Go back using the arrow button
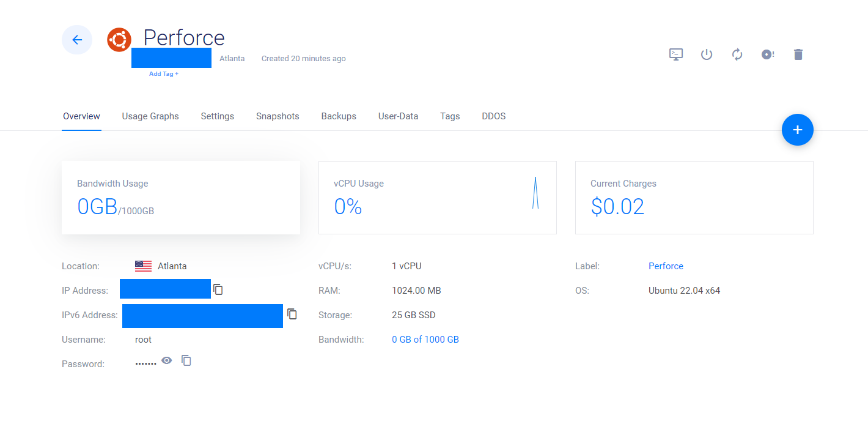 coord(77,40)
